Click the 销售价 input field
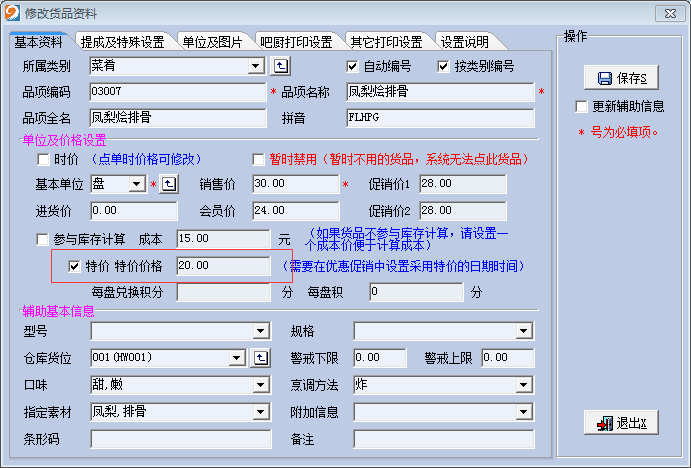The height and width of the screenshot is (468, 691). [294, 184]
